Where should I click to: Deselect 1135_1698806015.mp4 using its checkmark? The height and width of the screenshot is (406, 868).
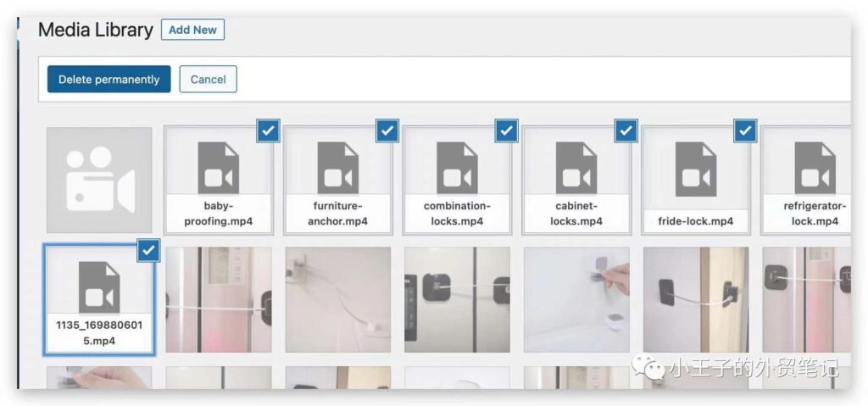pyautogui.click(x=148, y=250)
